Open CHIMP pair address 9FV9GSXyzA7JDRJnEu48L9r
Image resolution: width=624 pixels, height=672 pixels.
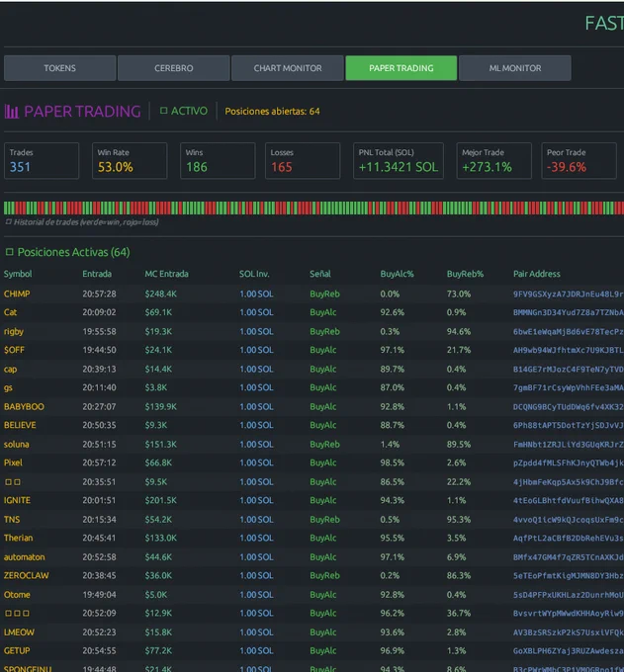point(569,294)
